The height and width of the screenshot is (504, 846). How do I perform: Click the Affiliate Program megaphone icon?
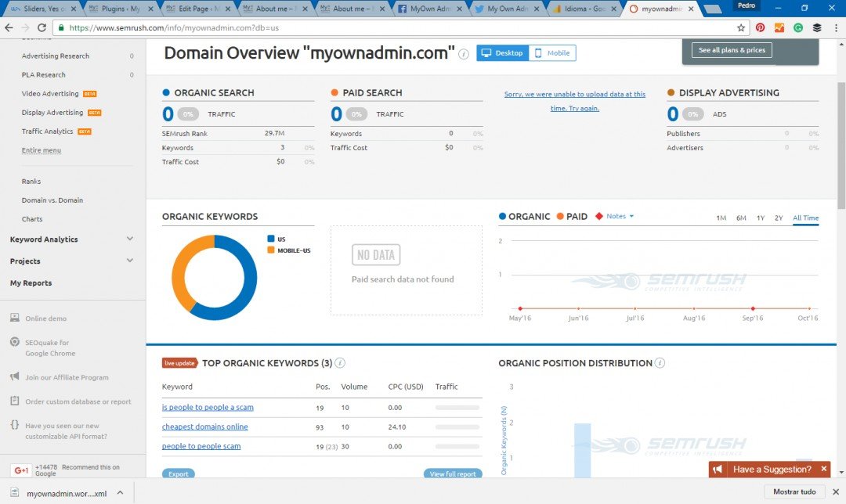pyautogui.click(x=15, y=376)
